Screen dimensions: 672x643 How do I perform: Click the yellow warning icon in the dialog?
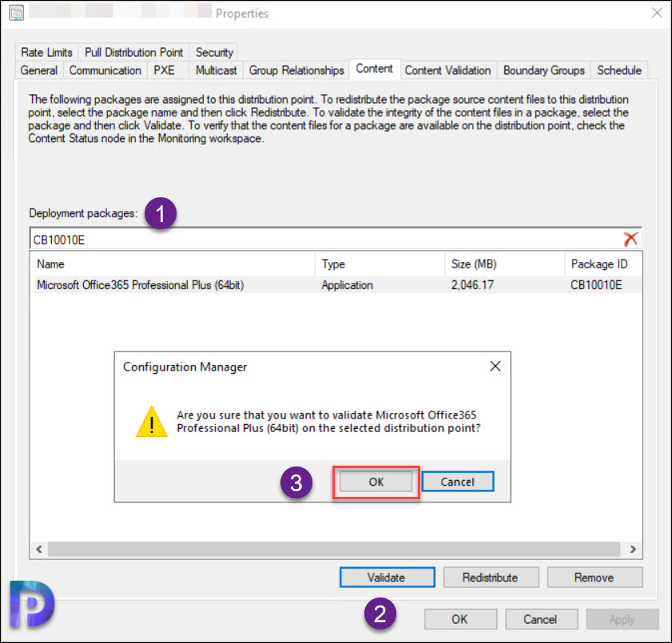pyautogui.click(x=152, y=422)
